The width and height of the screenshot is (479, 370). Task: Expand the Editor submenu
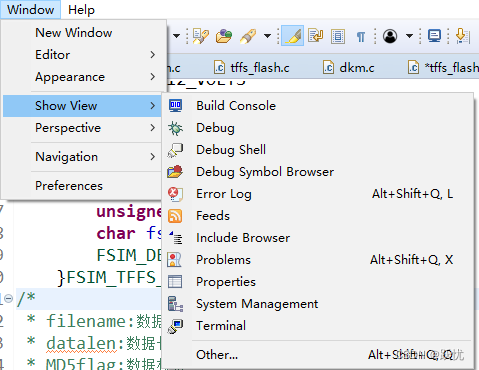tap(83, 55)
